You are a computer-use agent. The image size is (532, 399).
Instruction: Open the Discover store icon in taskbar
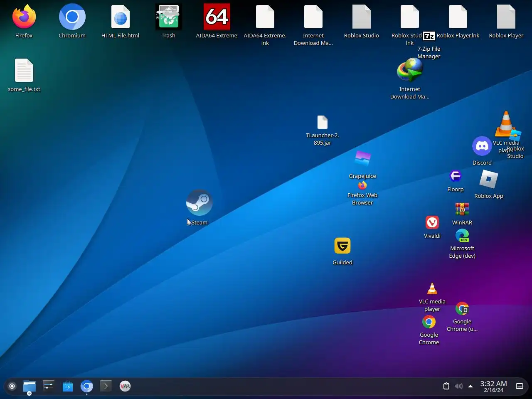[x=68, y=387]
